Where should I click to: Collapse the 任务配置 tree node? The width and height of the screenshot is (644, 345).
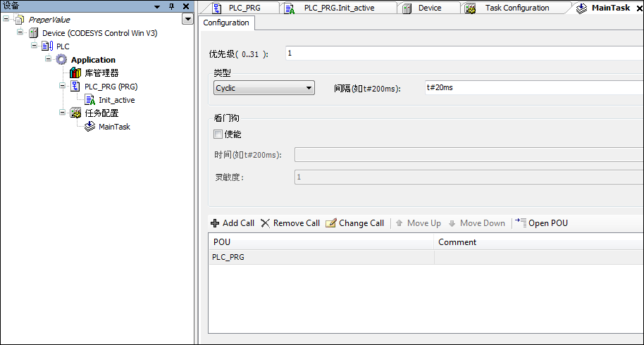63,113
